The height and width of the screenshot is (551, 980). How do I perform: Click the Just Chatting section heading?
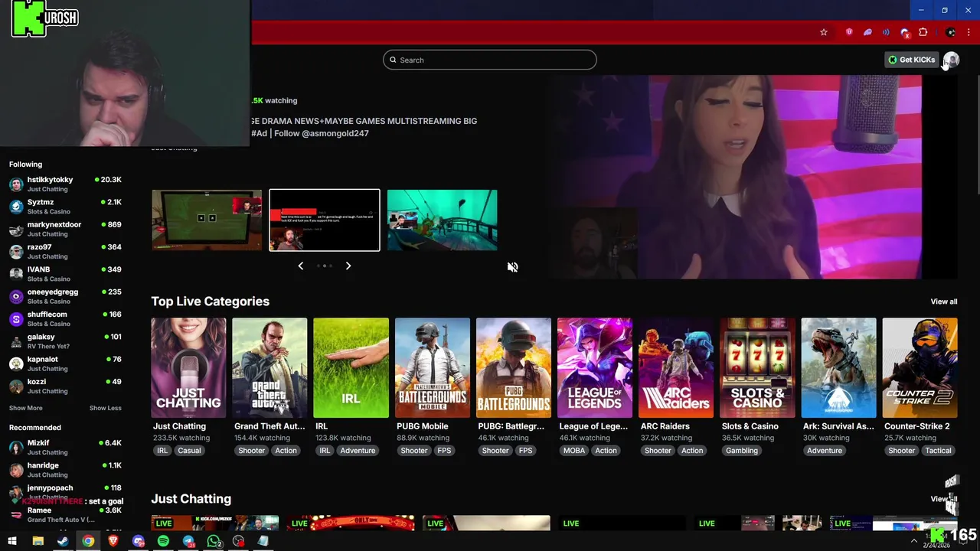click(191, 499)
